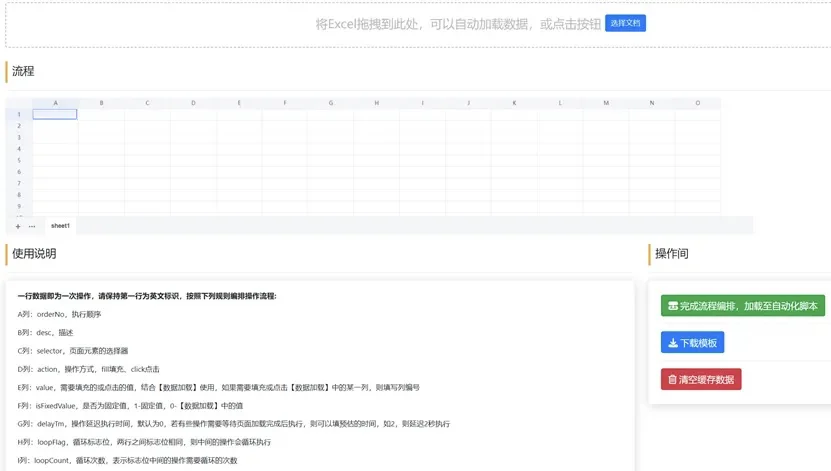Click the bold 一行数据即为一次操作 intro line
Image resolution: width=831 pixels, height=471 pixels.
[147, 296]
